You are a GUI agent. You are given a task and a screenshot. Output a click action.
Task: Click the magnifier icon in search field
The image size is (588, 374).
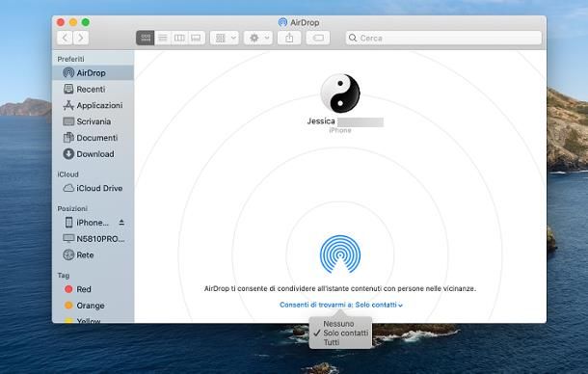point(353,38)
